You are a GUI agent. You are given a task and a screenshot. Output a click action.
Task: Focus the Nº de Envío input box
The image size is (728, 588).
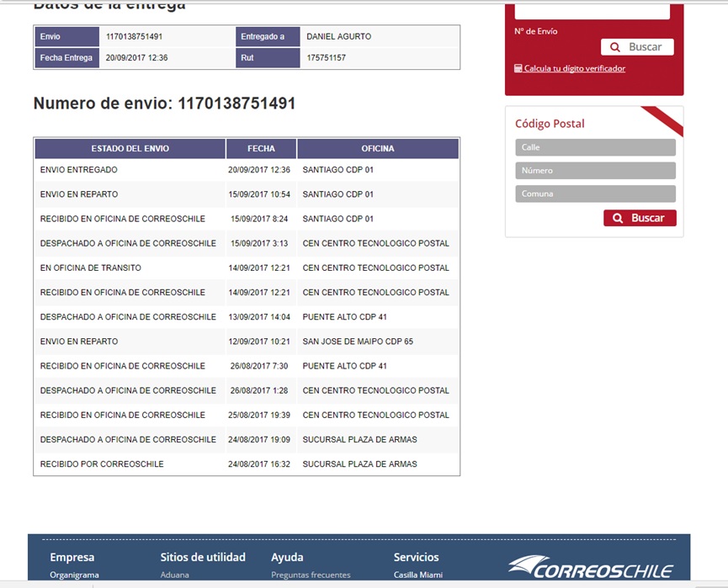click(x=592, y=12)
